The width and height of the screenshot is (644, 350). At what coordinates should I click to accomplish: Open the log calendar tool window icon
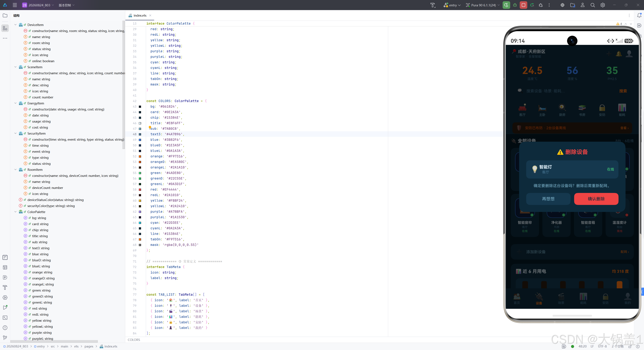tap(5, 257)
